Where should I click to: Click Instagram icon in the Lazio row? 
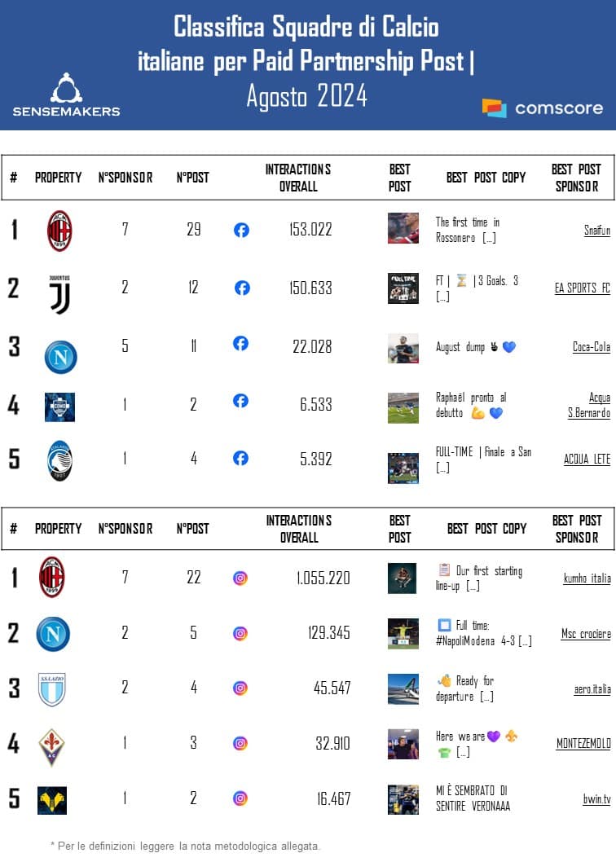point(240,688)
